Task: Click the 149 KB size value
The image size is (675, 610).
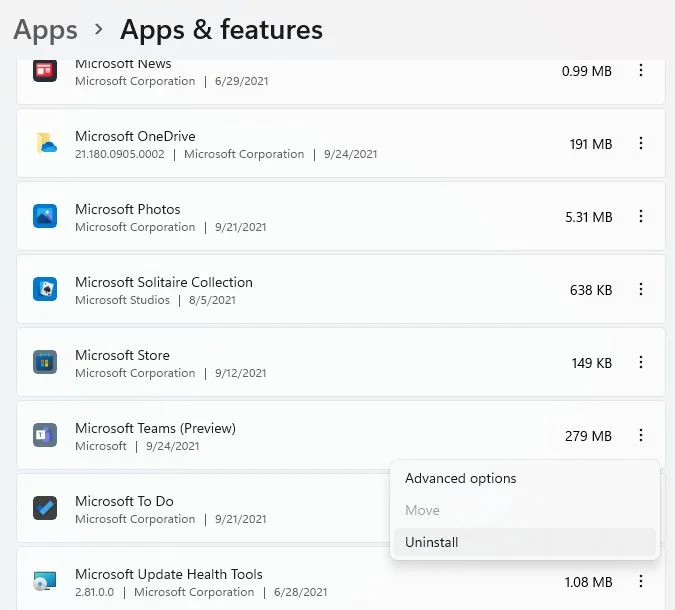Action: 591,363
